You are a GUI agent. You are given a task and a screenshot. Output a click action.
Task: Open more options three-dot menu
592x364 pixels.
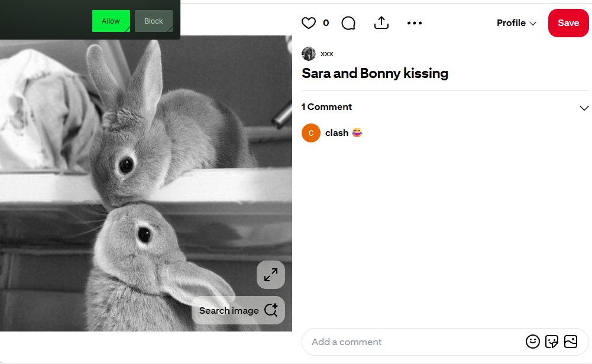(x=415, y=23)
